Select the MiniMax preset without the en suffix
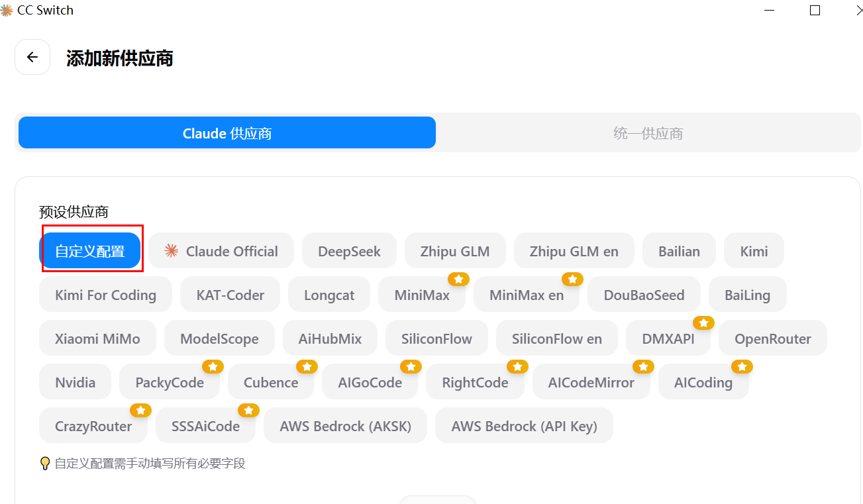The height and width of the screenshot is (504, 863). (422, 295)
